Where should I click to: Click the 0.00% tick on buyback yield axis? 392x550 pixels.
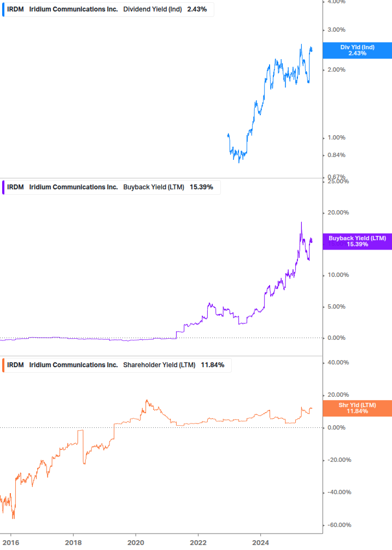[x=336, y=338]
